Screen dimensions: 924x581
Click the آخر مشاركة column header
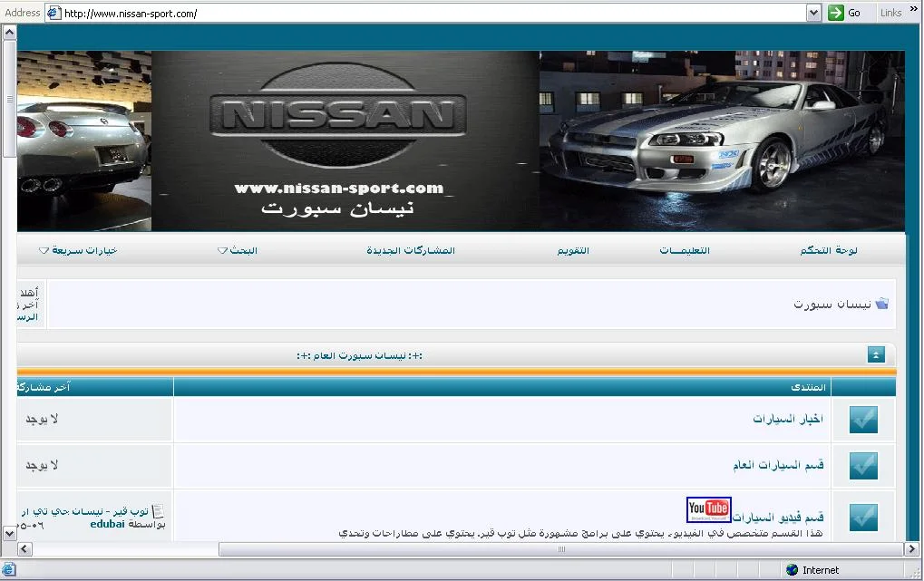click(44, 387)
